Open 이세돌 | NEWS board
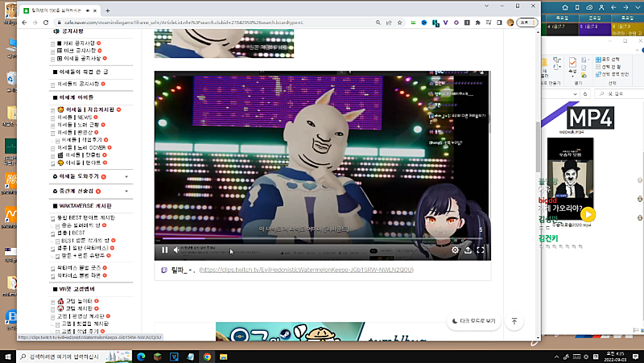Screen dimensions: 644x363 click(x=74, y=117)
